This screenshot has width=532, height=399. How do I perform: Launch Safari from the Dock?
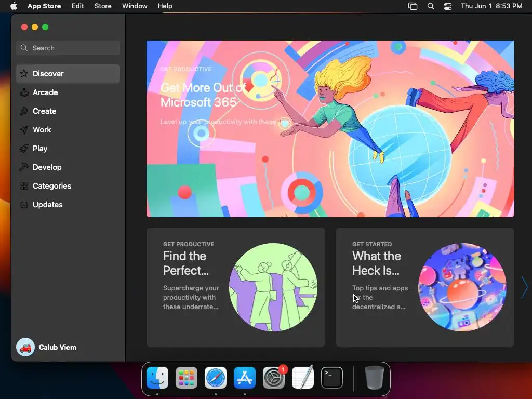216,378
